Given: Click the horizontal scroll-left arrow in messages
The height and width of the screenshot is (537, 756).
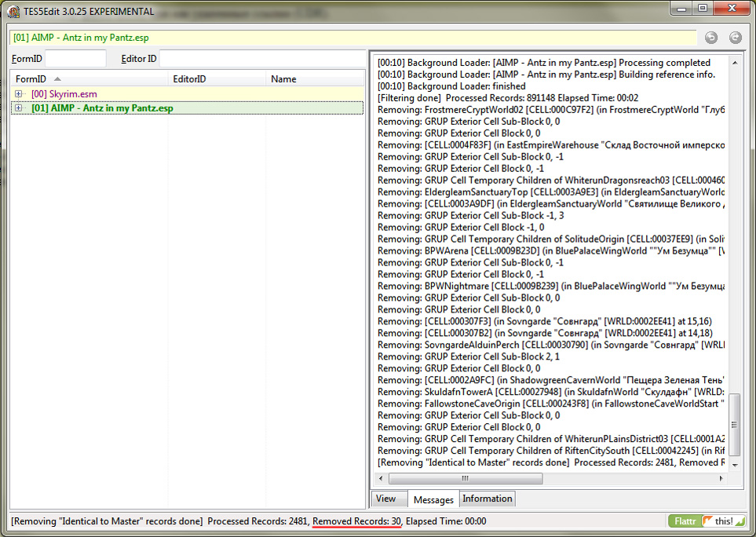Looking at the screenshot, I should point(381,478).
